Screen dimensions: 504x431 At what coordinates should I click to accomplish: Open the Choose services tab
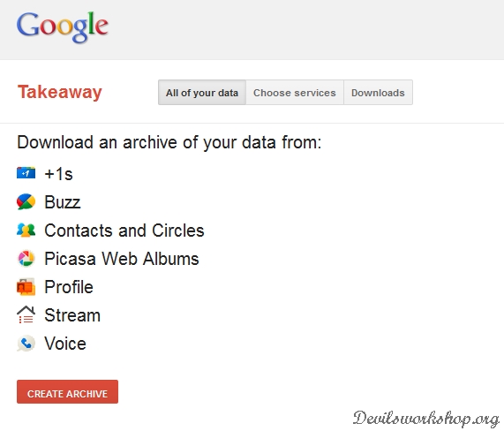(x=295, y=93)
